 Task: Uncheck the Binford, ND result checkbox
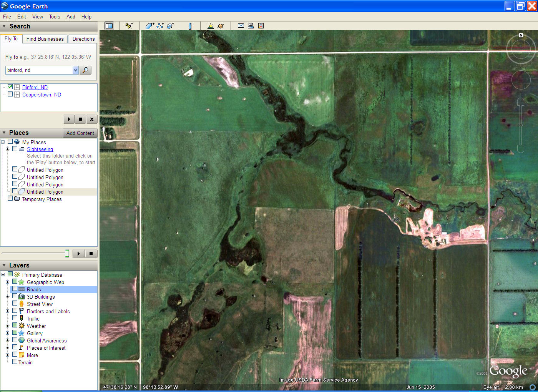pos(10,87)
